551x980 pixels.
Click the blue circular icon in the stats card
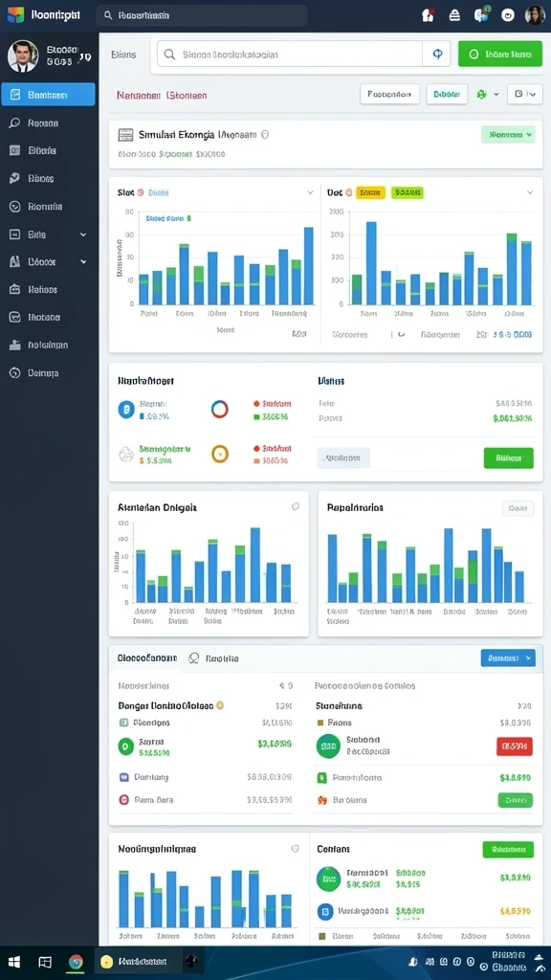pos(126,410)
